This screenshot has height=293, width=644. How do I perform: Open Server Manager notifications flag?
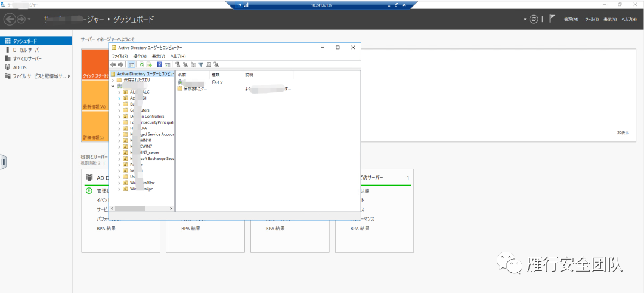pyautogui.click(x=552, y=19)
